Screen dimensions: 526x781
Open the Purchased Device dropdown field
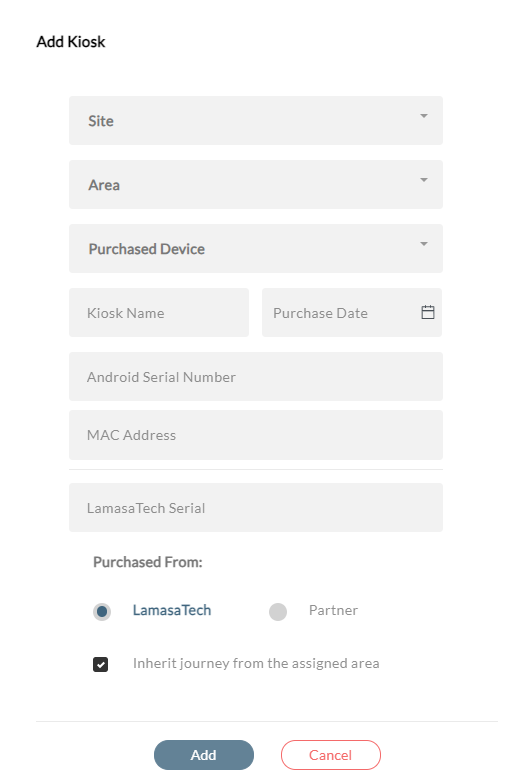tap(256, 249)
